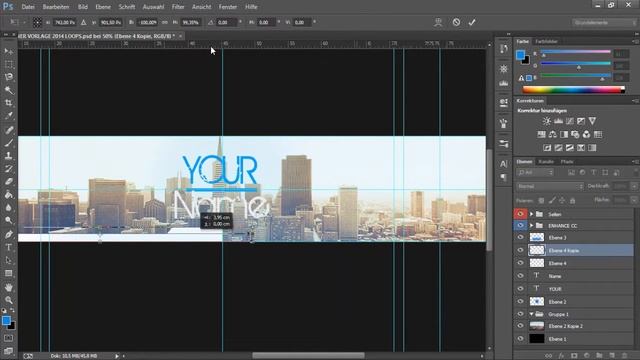Open the blend mode dropdown set to Normal
This screenshot has width=640, height=360.
[x=550, y=187]
